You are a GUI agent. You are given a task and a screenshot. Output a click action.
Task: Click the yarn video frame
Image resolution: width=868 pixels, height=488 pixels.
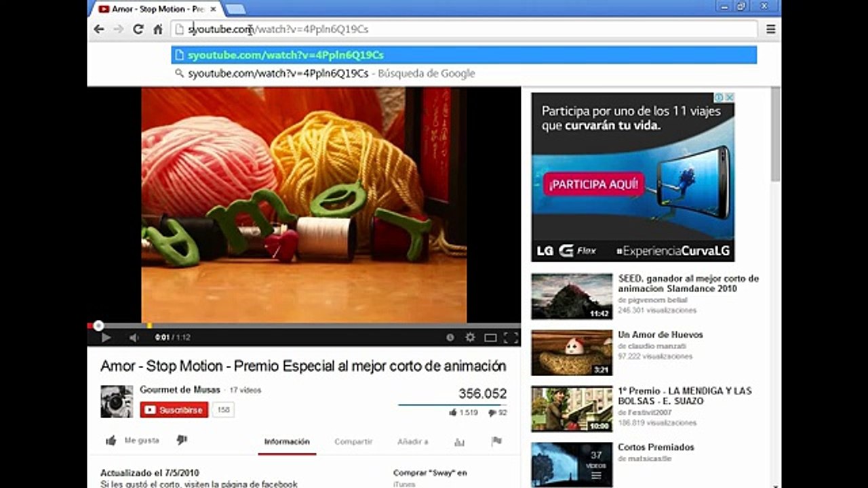(304, 205)
